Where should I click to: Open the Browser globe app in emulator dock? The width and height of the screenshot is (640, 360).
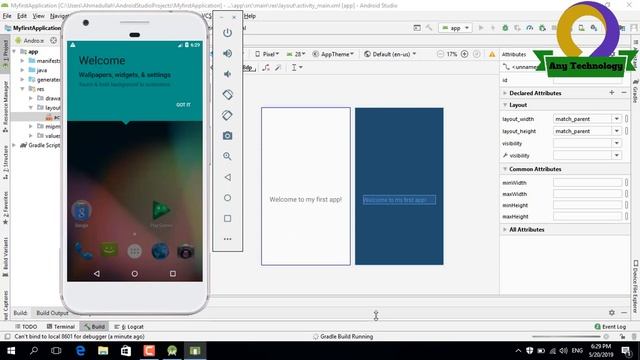pyautogui.click(x=160, y=251)
